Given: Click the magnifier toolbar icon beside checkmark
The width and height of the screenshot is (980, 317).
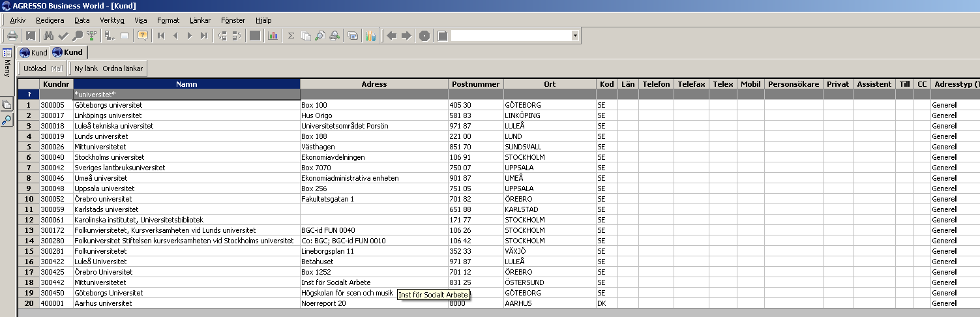Looking at the screenshot, I should tap(78, 35).
